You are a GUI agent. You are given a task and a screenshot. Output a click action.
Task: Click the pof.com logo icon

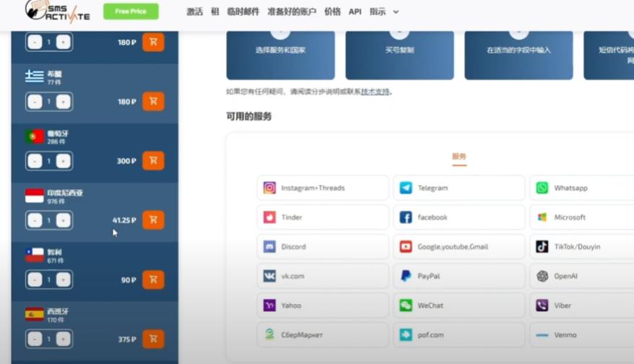[x=406, y=334]
